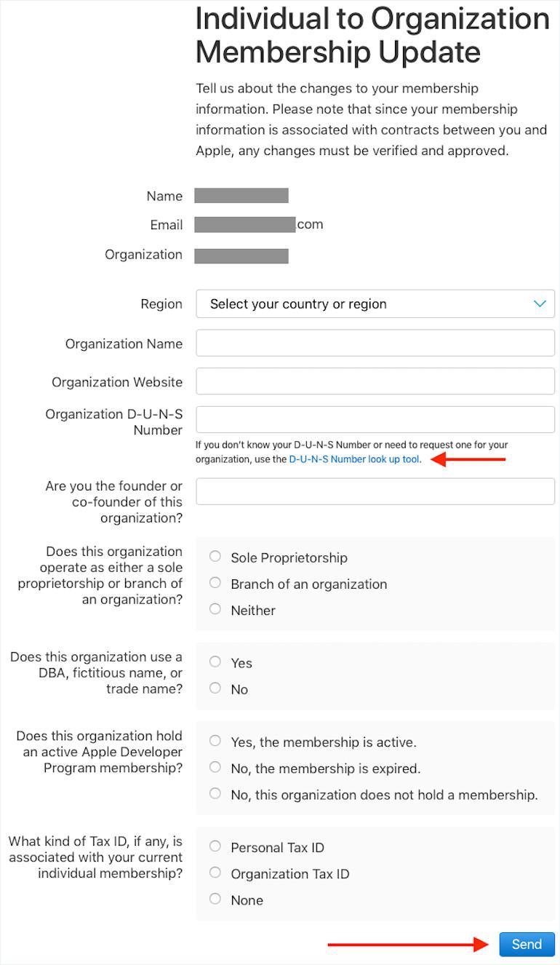Select Neither for organization type
The width and height of the screenshot is (560, 965).
215,609
